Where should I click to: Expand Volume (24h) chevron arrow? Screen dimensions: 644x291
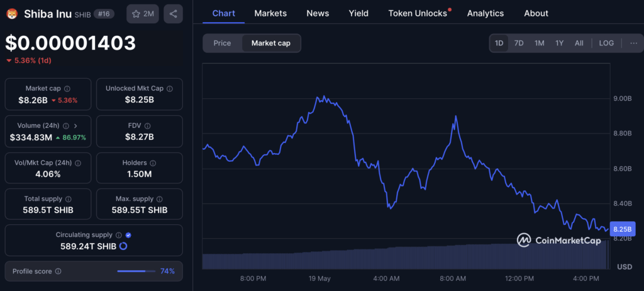(75, 125)
